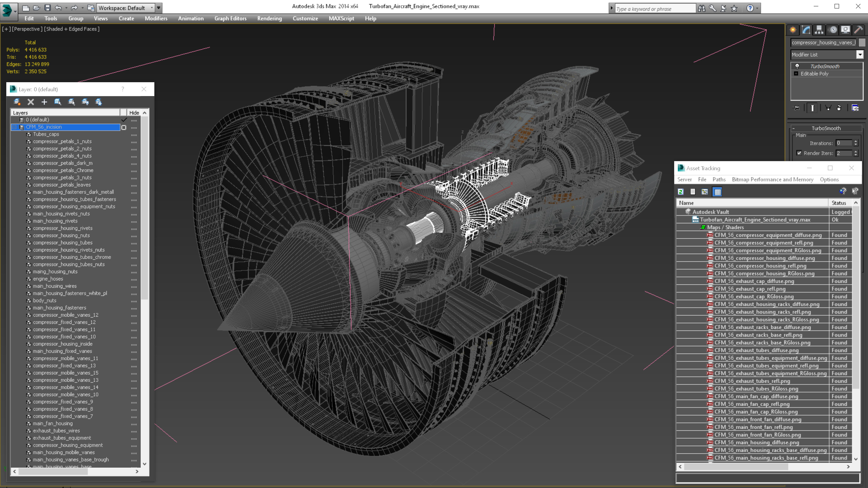The width and height of the screenshot is (868, 488).
Task: Click Delete Layer X icon in Layer dialog
Action: (31, 102)
